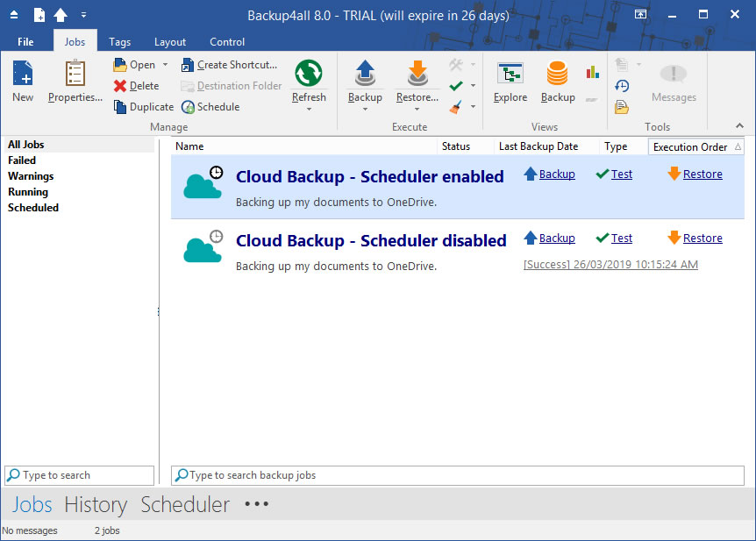Focus the Type to search backup jobs field
The image size is (756, 541).
(458, 475)
